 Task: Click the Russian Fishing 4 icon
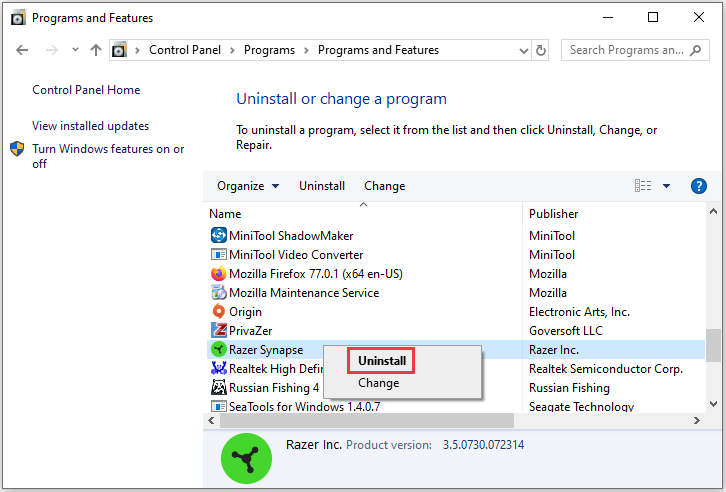tap(219, 387)
